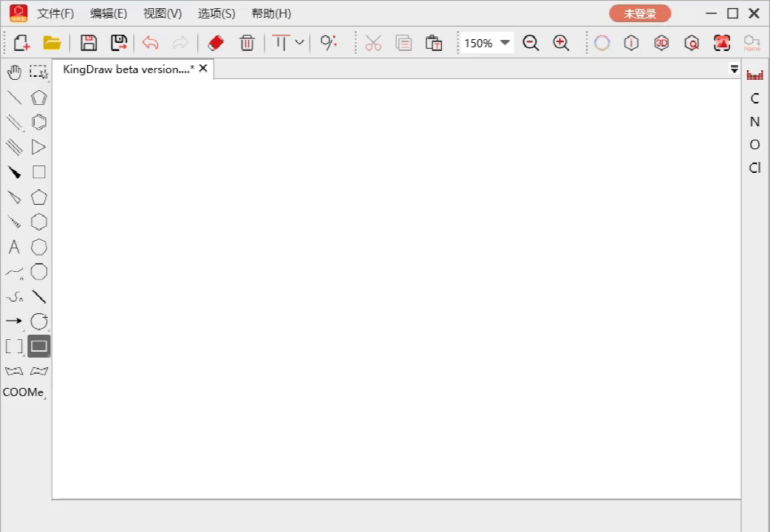Click the zoom out magnifier
The image size is (770, 532).
click(x=531, y=44)
